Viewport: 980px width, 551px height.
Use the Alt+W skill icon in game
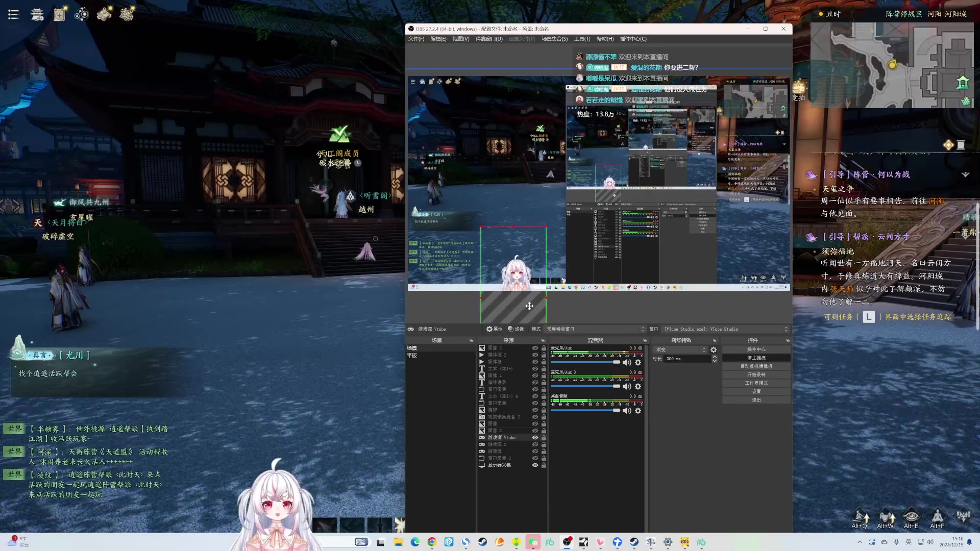pos(886,516)
